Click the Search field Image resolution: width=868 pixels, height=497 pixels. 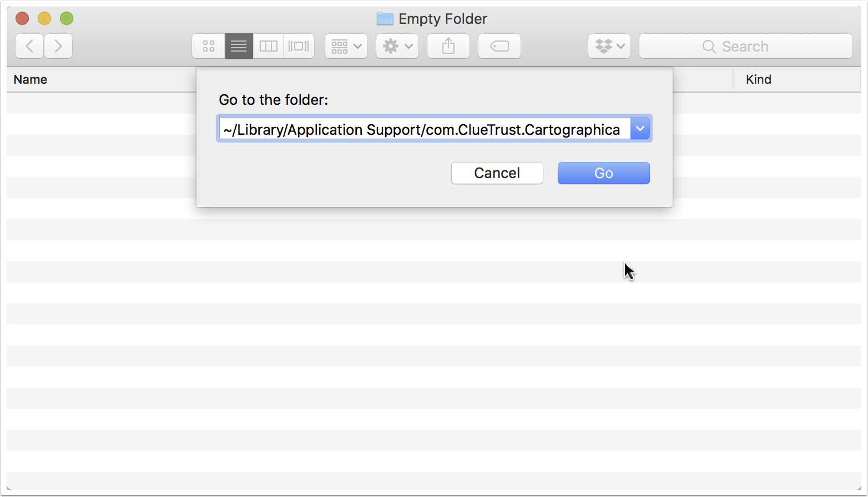746,46
